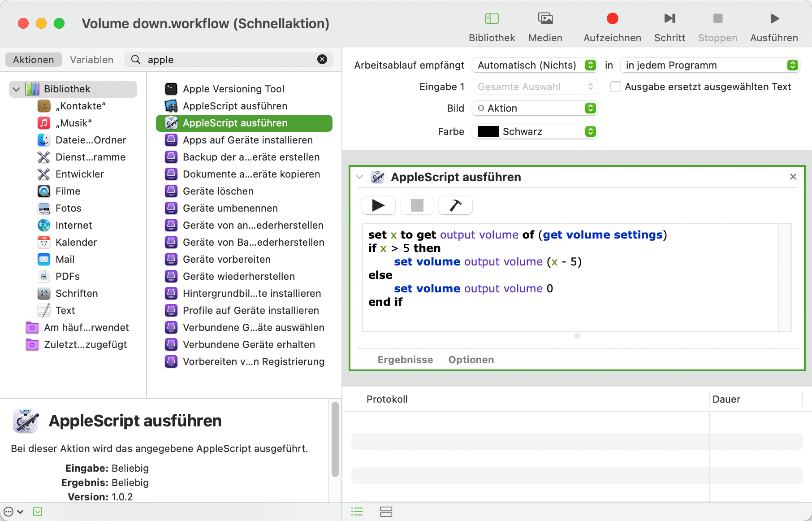Open Zuletzt…zugefügt smart folder
812x521 pixels.
(x=77, y=345)
